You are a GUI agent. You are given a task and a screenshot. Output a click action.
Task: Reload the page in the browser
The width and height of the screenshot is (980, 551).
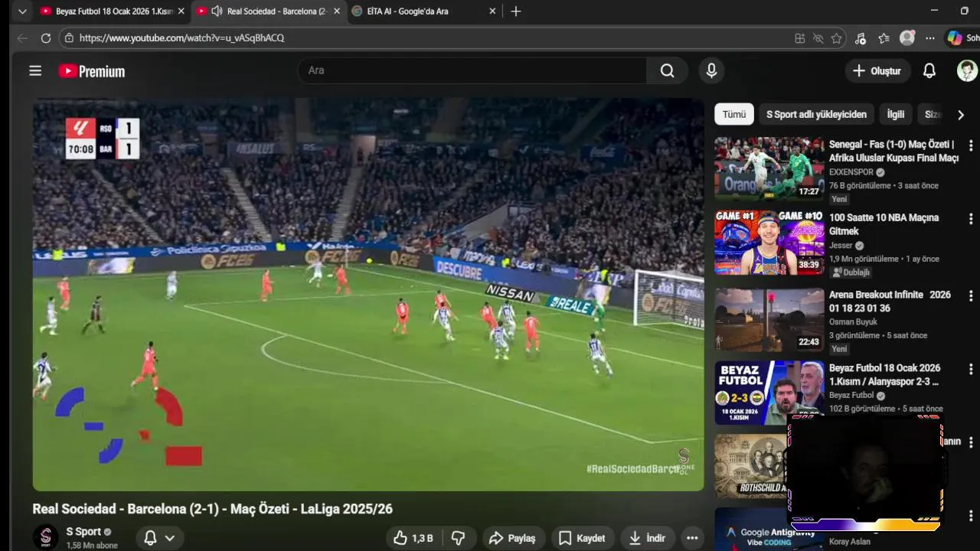46,37
